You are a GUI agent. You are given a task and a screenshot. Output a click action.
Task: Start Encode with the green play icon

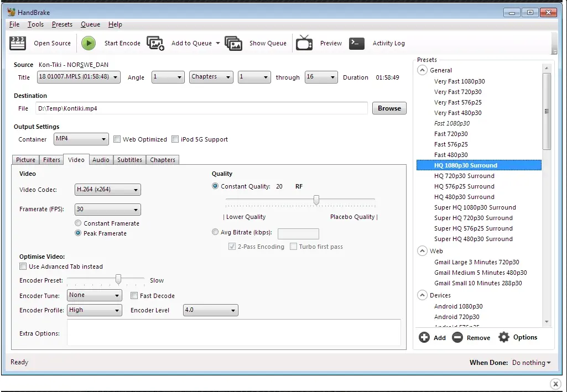coord(88,43)
